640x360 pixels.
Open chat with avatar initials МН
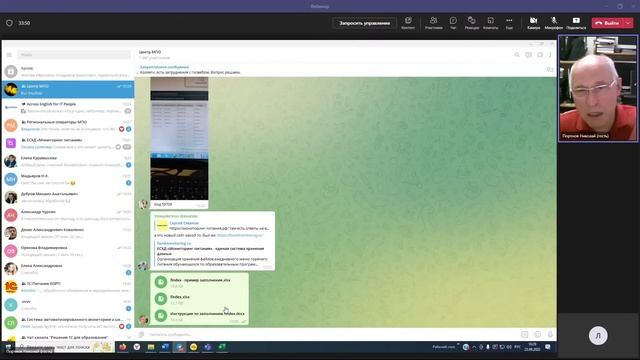coord(68,179)
